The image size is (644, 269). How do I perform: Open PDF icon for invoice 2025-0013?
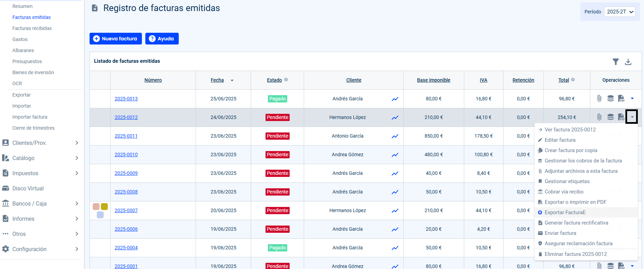coord(621,99)
